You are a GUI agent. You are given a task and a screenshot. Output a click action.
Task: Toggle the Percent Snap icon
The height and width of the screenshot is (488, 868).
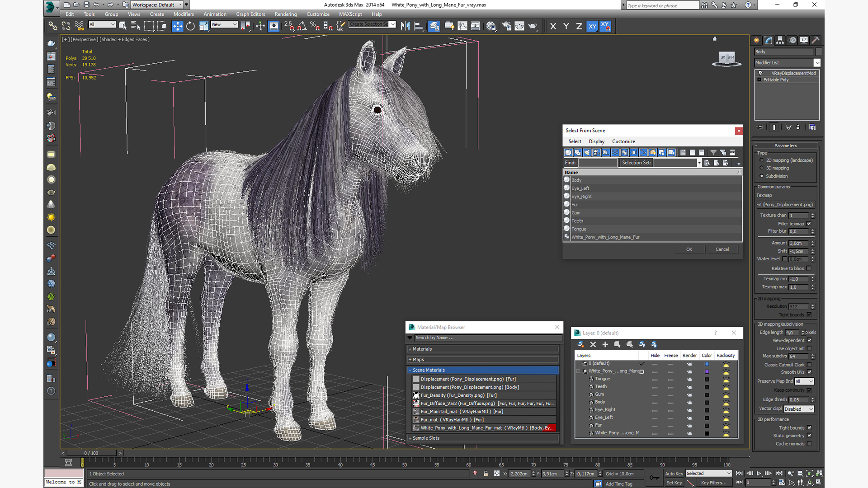pyautogui.click(x=315, y=26)
